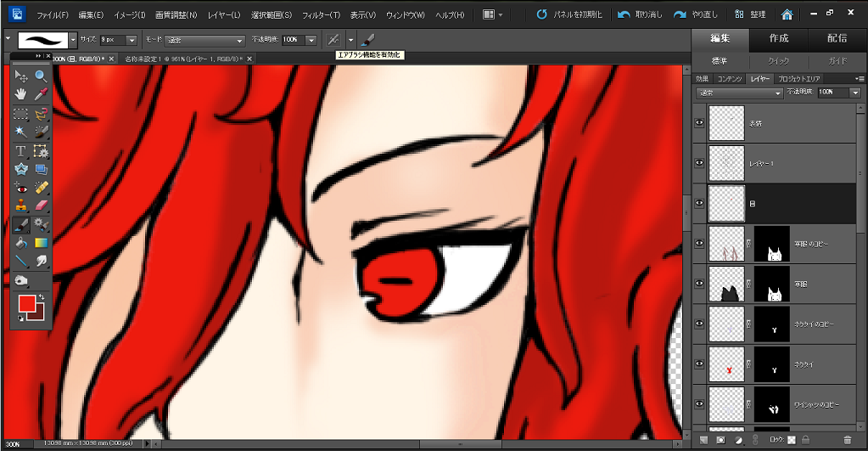Select the Recompose tool
868x451 pixels.
41,150
